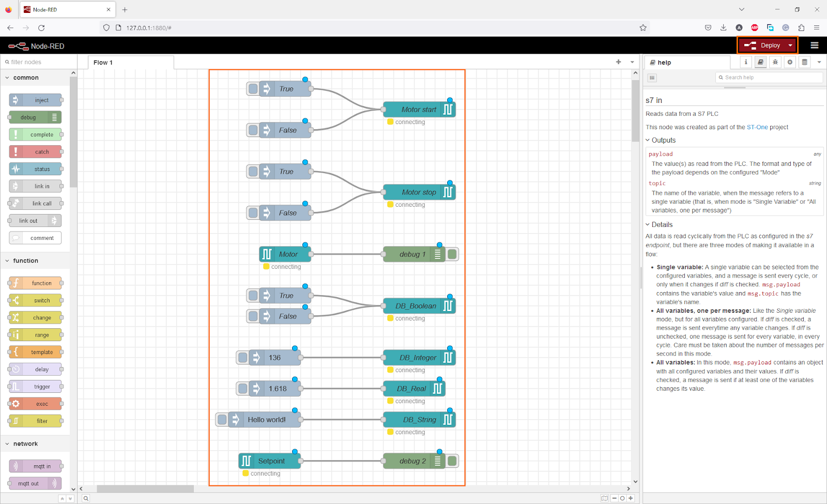Select the link call palette node
The width and height of the screenshot is (827, 504).
pos(35,204)
